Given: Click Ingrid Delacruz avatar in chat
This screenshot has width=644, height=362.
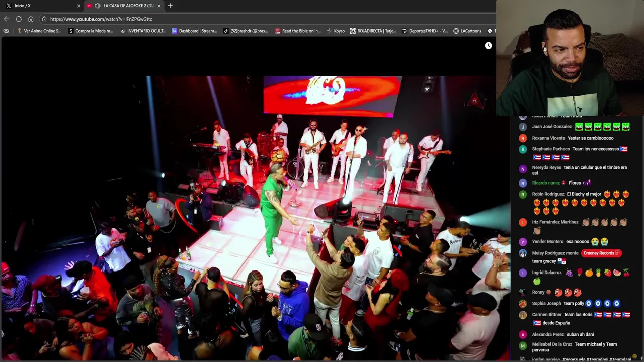Looking at the screenshot, I should click(x=523, y=273).
